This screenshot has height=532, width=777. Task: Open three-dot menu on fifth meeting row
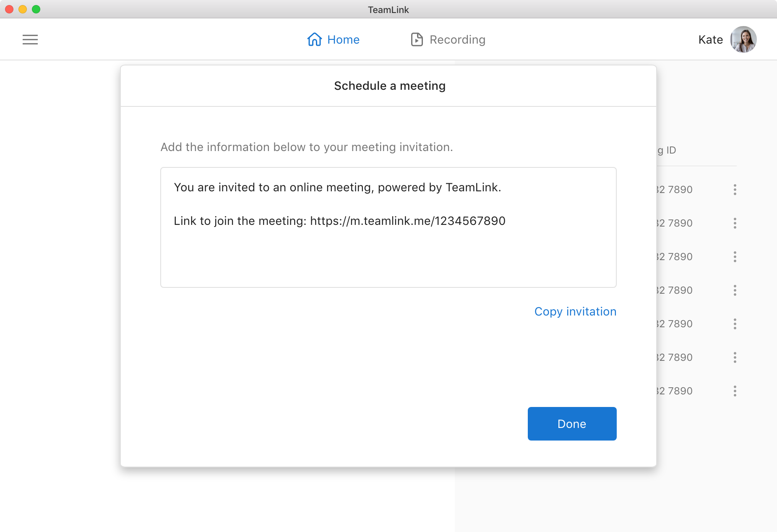tap(735, 324)
